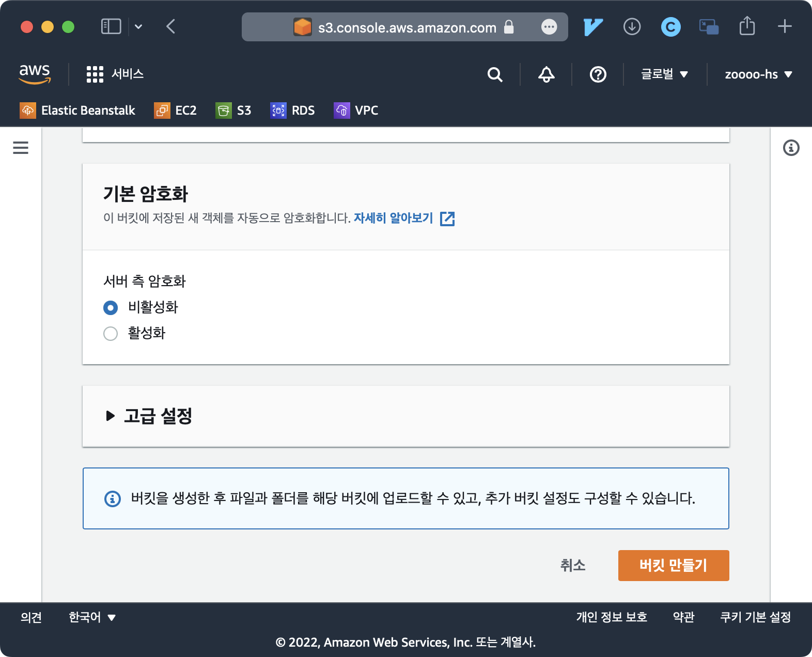Open the 개인 정보 보호 link
The image size is (812, 657).
click(x=612, y=617)
